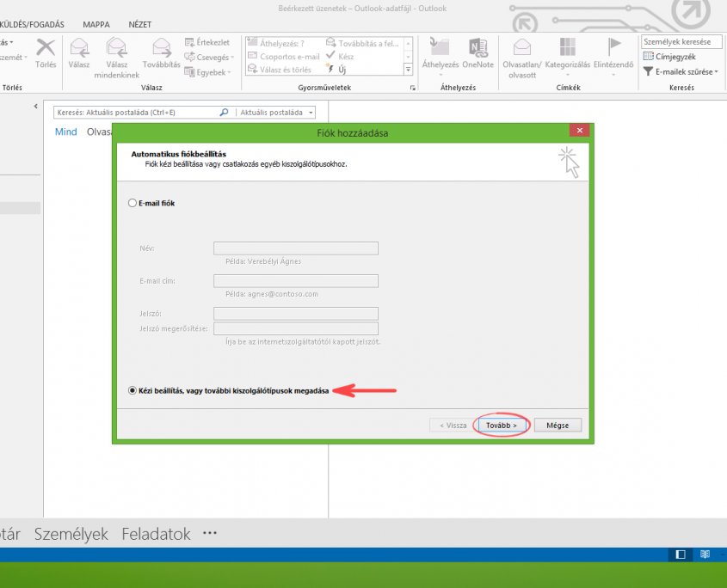Select the Kézi beállítás radio option
727x588 pixels.
point(132,390)
